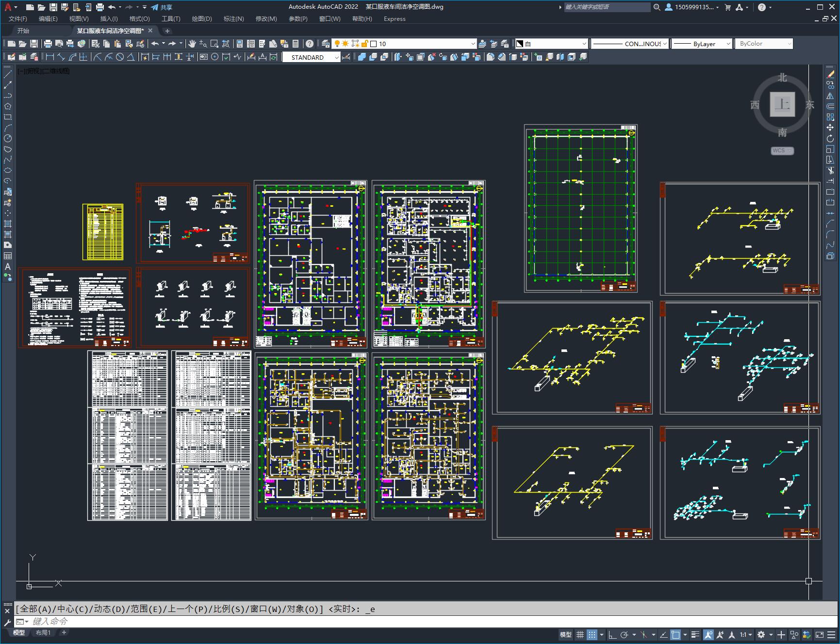This screenshot has width=840, height=644.
Task: Click the Plot printer icon in Quick Access
Action: tap(100, 7)
